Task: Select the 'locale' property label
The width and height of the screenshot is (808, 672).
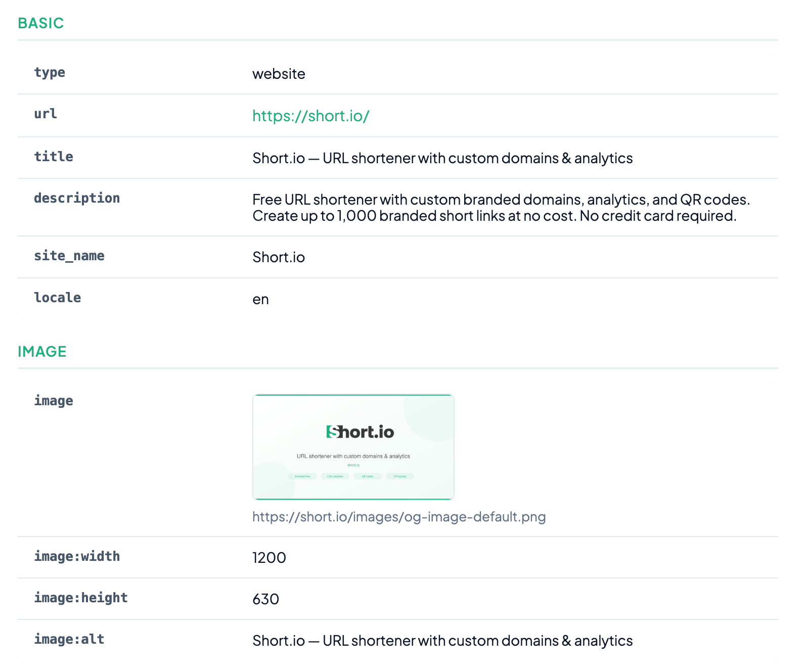Action: (58, 298)
